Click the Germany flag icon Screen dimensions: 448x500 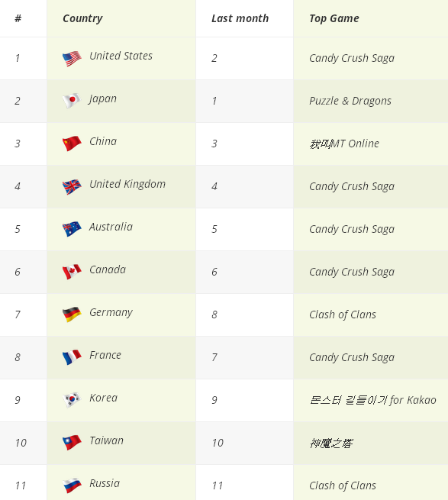(72, 315)
